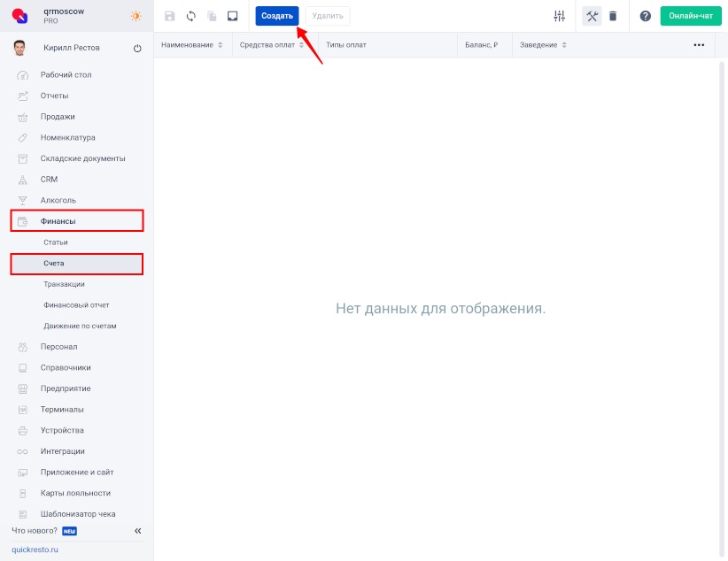Open the help question mark icon
The image size is (728, 561).
click(646, 16)
